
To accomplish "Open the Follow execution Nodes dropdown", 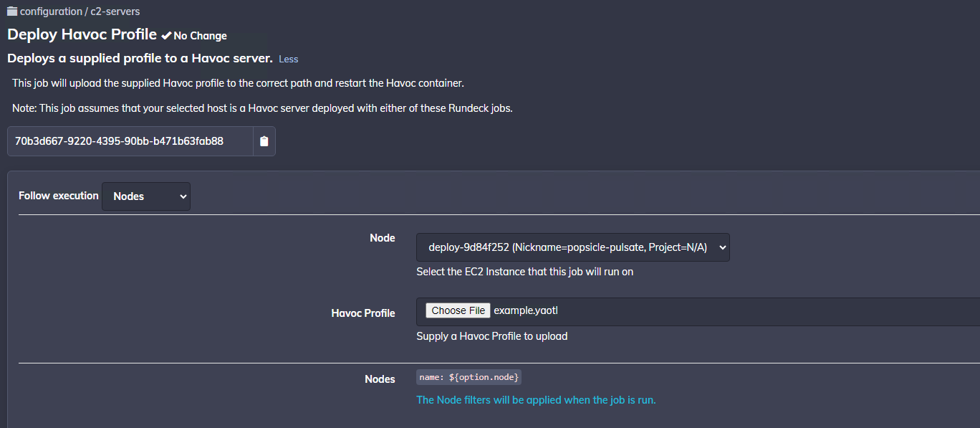I will 146,196.
